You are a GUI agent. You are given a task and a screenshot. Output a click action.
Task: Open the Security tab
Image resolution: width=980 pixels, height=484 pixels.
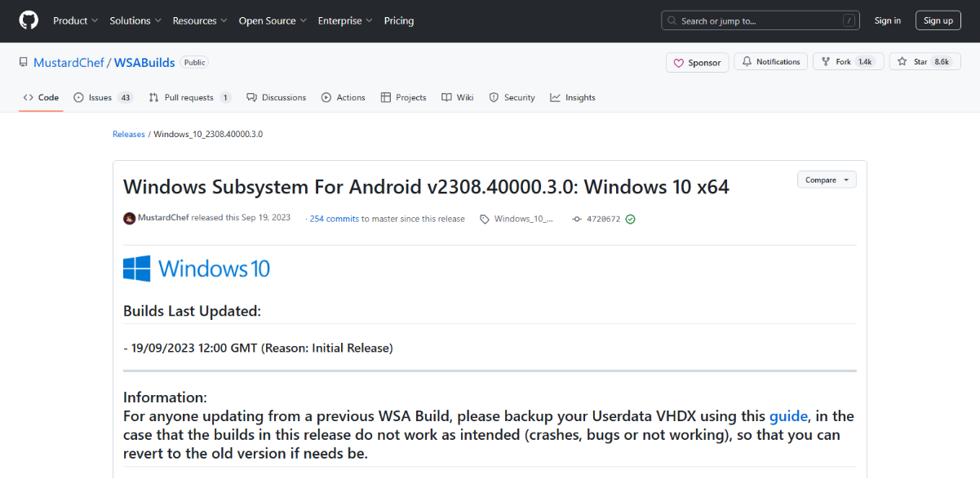[x=512, y=97]
